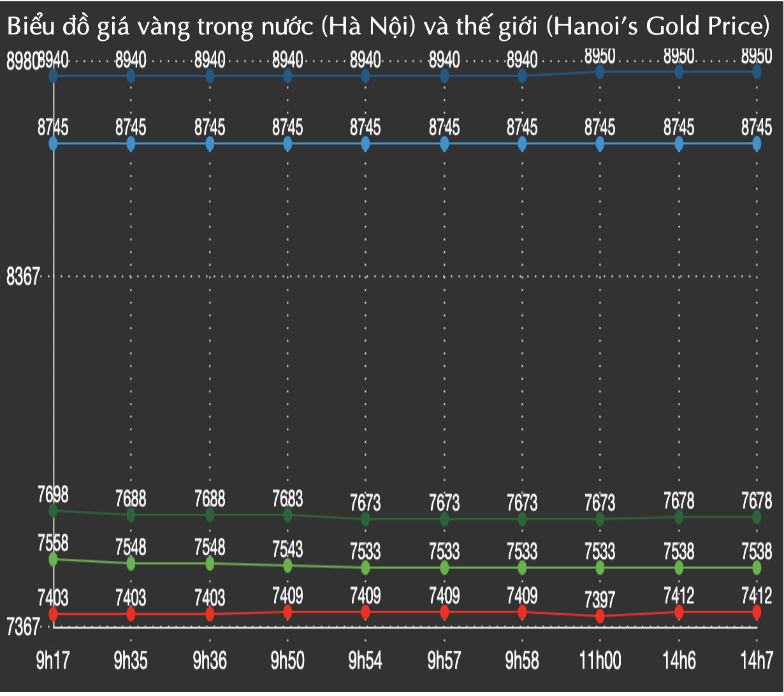This screenshot has width=784, height=696.
Task: Select the red data point at 11h00
Action: pyautogui.click(x=600, y=616)
